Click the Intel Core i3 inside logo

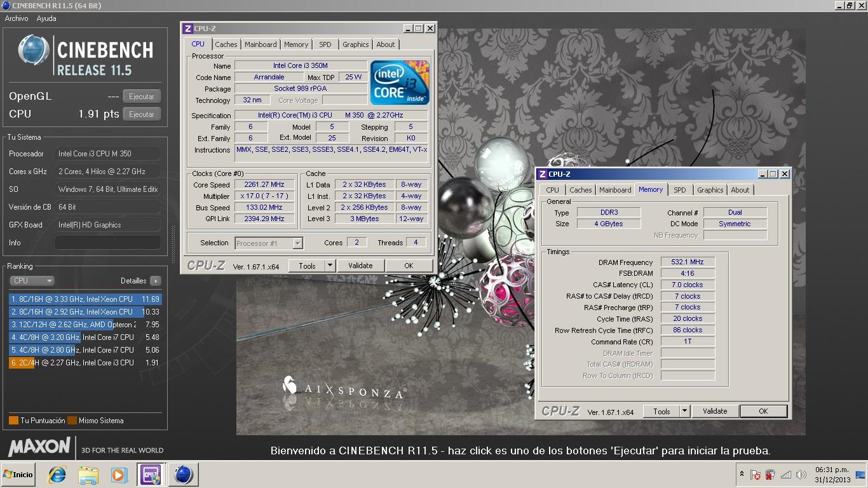(x=400, y=83)
